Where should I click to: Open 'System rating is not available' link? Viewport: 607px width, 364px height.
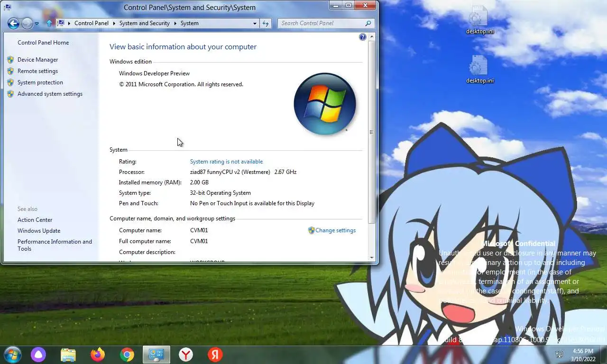pyautogui.click(x=226, y=162)
